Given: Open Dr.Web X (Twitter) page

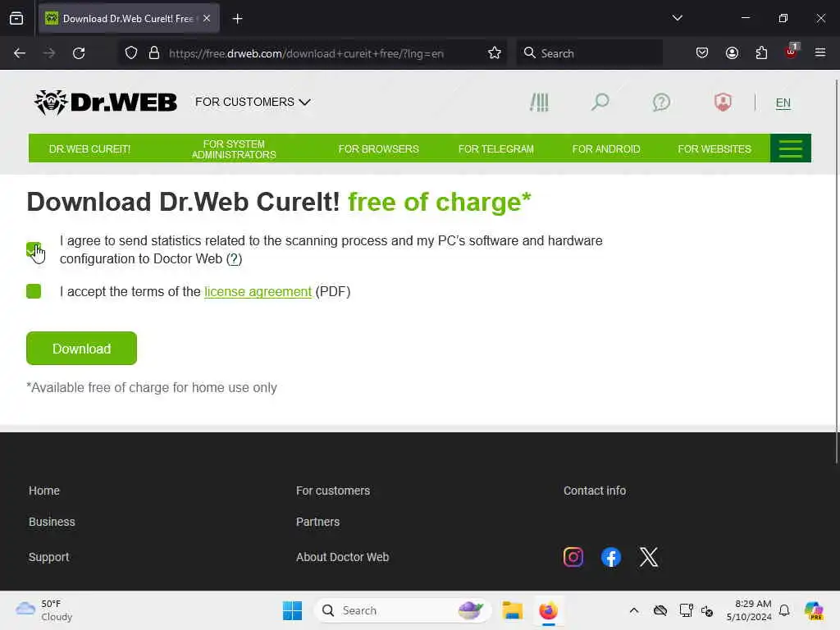Looking at the screenshot, I should pyautogui.click(x=648, y=557).
